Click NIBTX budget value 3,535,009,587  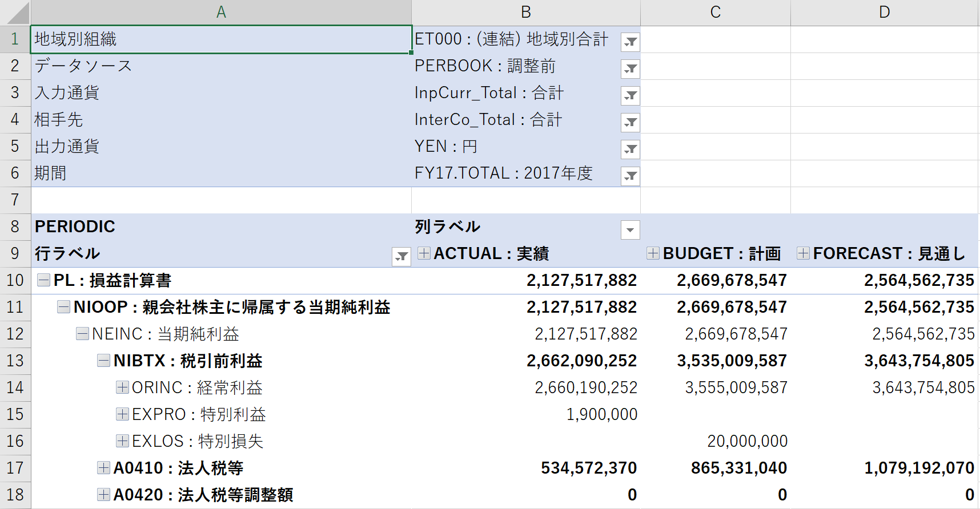(x=732, y=361)
